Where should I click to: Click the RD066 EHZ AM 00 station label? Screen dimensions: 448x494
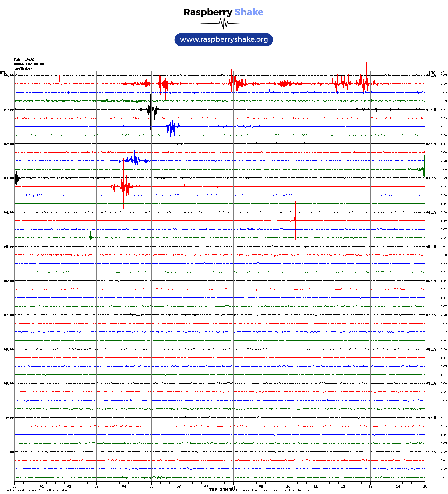[29, 64]
